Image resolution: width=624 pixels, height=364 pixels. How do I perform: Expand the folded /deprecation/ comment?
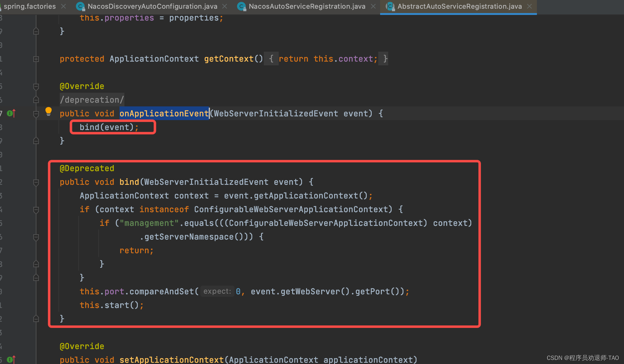(x=92, y=100)
